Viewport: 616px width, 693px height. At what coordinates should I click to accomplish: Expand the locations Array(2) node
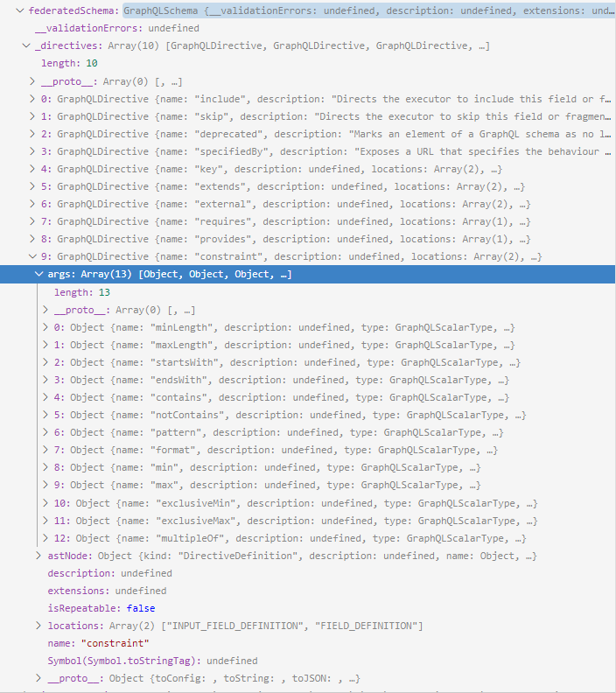click(x=38, y=626)
